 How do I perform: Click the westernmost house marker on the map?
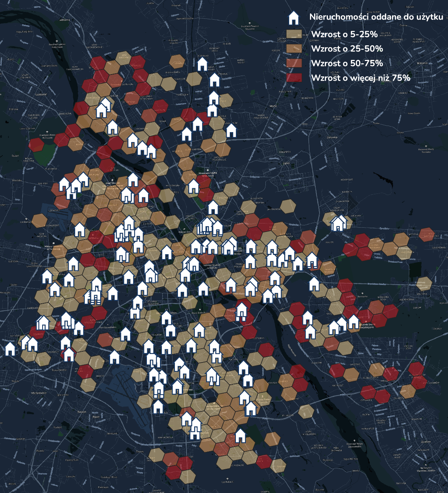tap(10, 349)
